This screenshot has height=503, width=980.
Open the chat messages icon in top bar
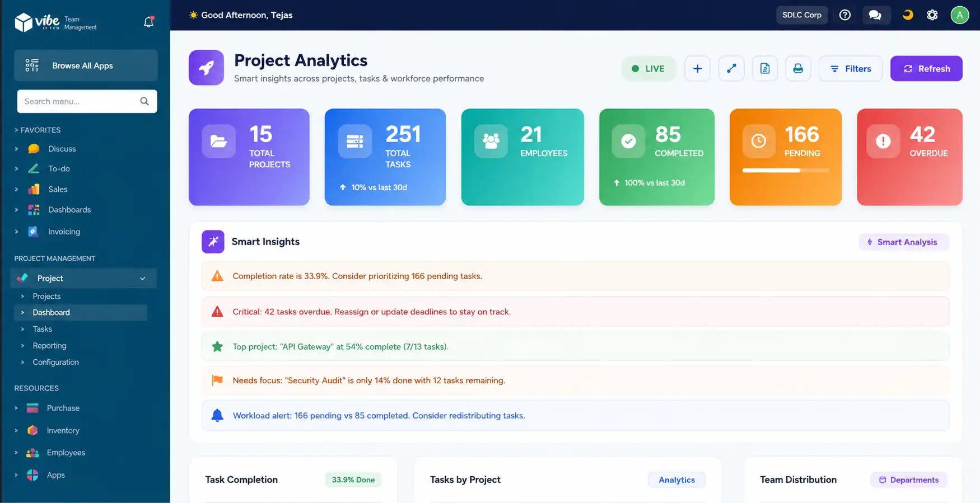coord(875,15)
